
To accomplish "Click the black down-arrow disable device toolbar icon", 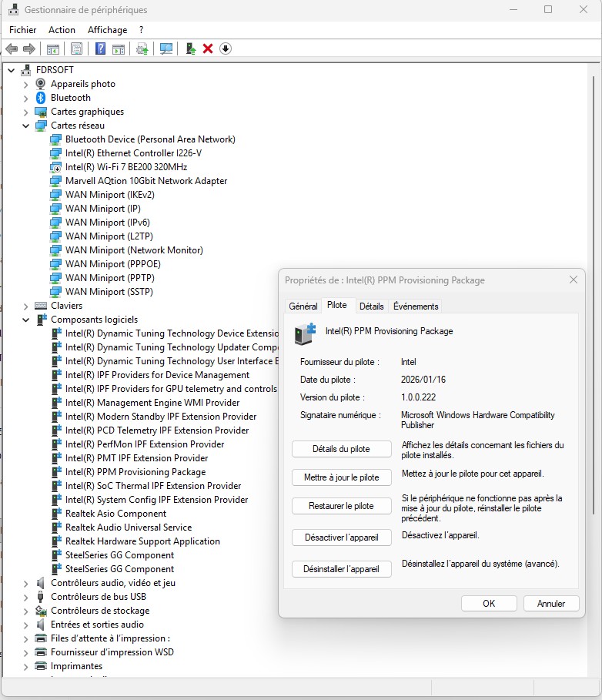I will tap(226, 49).
